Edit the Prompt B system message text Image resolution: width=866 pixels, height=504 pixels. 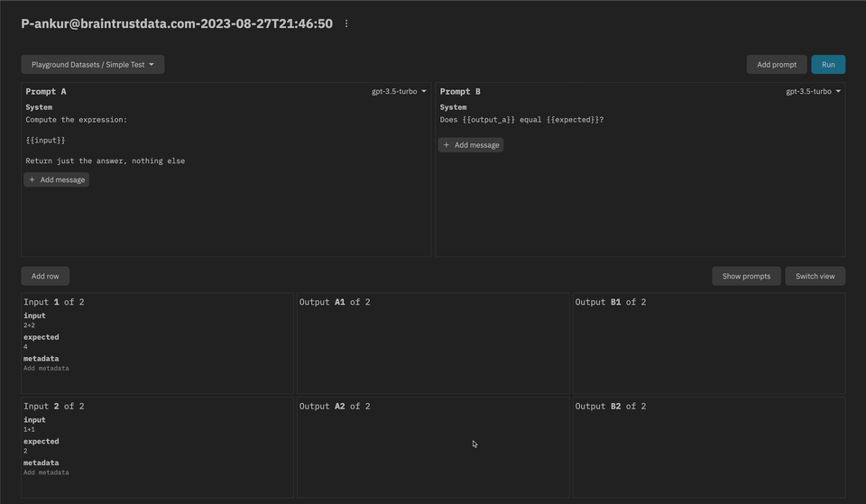click(521, 120)
